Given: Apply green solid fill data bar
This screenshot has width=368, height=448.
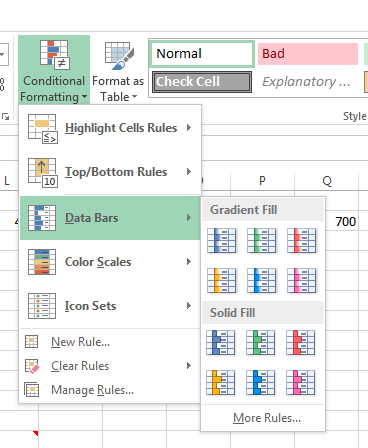Looking at the screenshot, I should point(261,343).
